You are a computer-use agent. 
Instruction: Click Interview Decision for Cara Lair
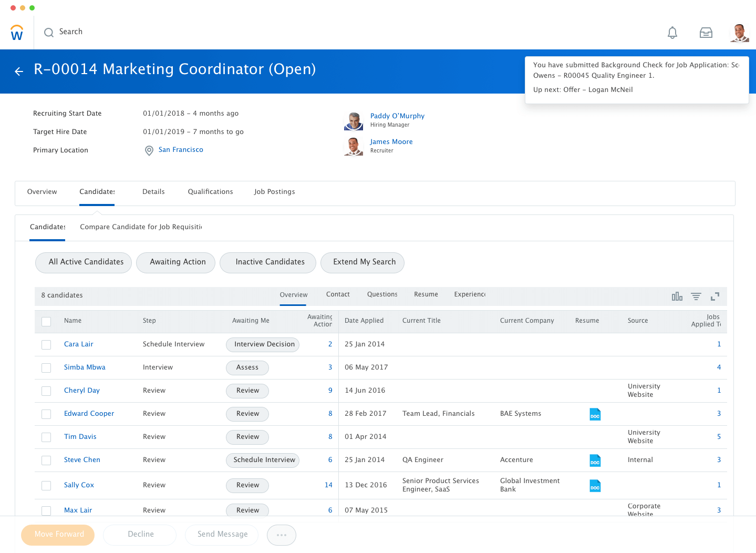pos(263,345)
